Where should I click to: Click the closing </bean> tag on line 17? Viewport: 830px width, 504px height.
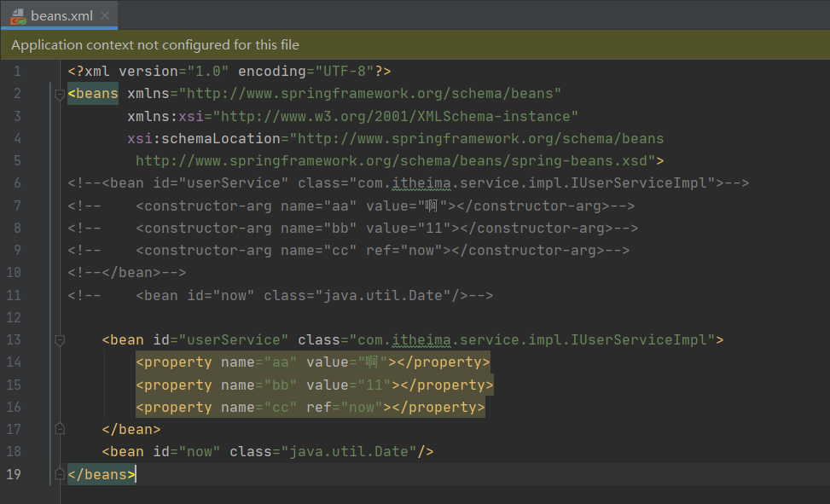tap(131, 429)
